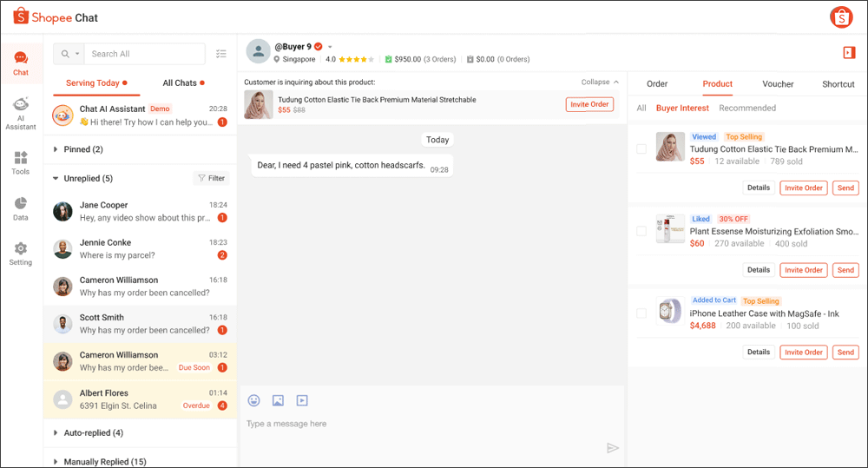Click the $0.00 orders icon
The width and height of the screenshot is (868, 468).
pos(470,59)
